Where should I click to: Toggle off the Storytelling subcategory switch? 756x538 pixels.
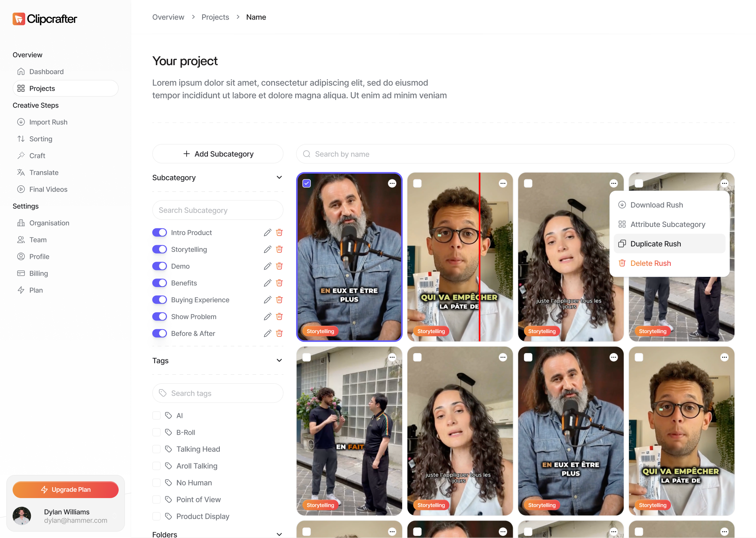[160, 249]
